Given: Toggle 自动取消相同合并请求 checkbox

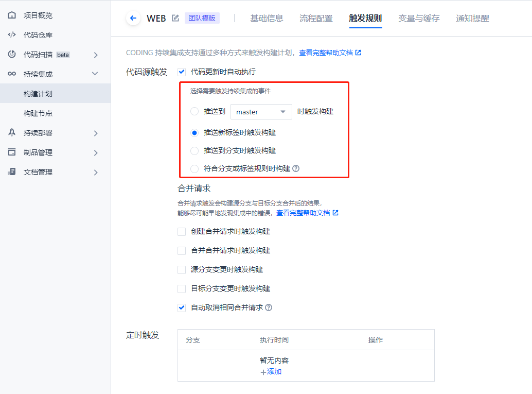Looking at the screenshot, I should (182, 308).
